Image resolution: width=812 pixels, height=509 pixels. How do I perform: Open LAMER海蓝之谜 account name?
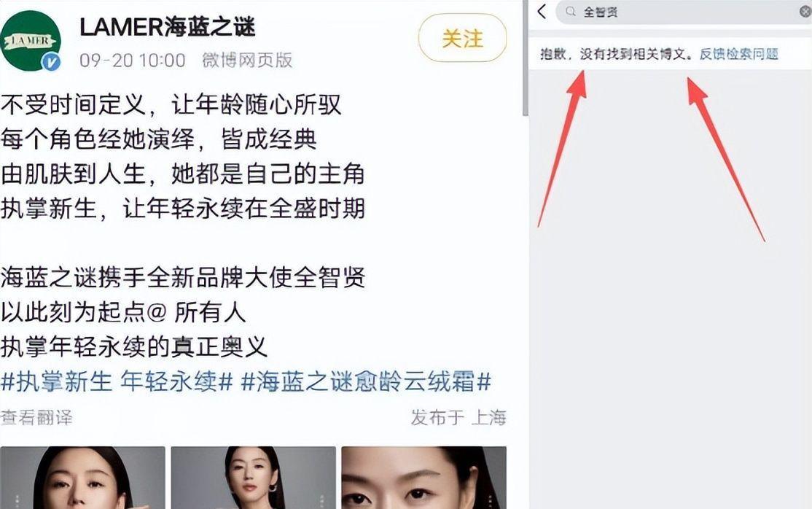click(x=167, y=26)
